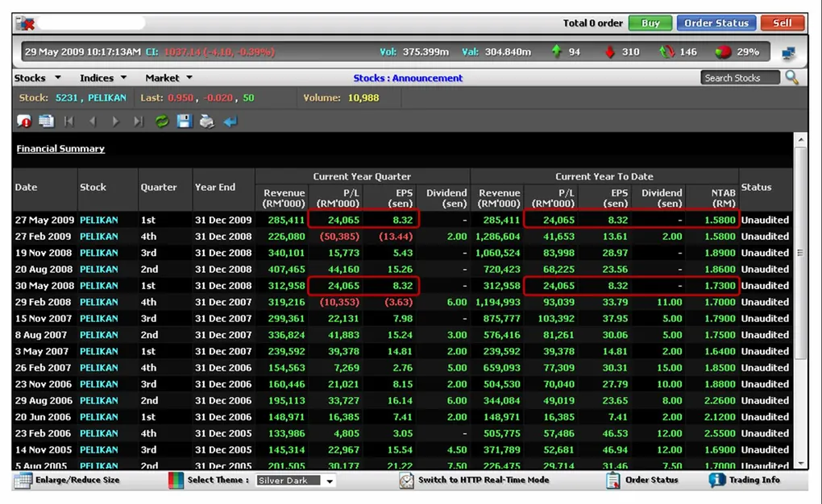Click the Volume value 10,988
Viewport: 822px width, 504px height.
coord(363,98)
